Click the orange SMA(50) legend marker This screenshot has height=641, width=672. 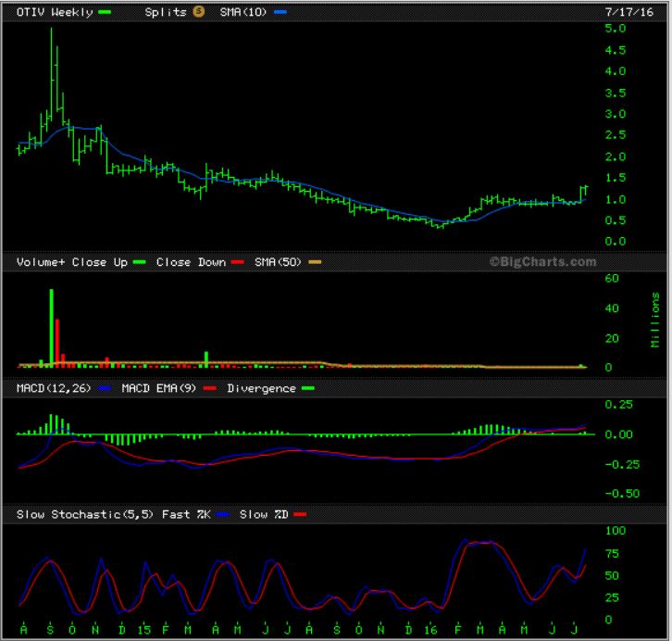pyautogui.click(x=316, y=262)
